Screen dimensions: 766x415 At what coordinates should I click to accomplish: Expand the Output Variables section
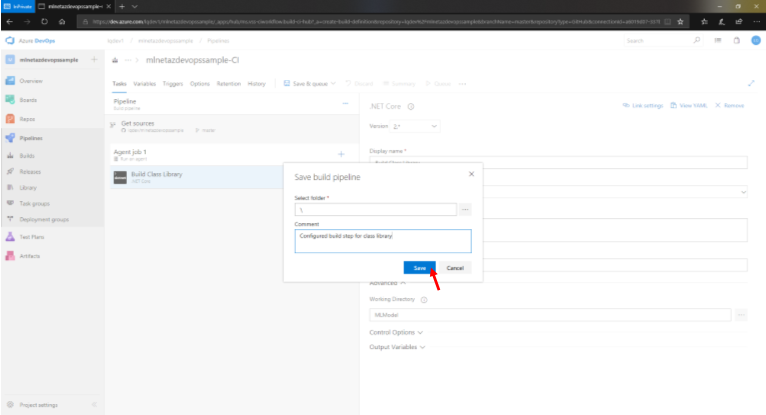[x=398, y=347]
